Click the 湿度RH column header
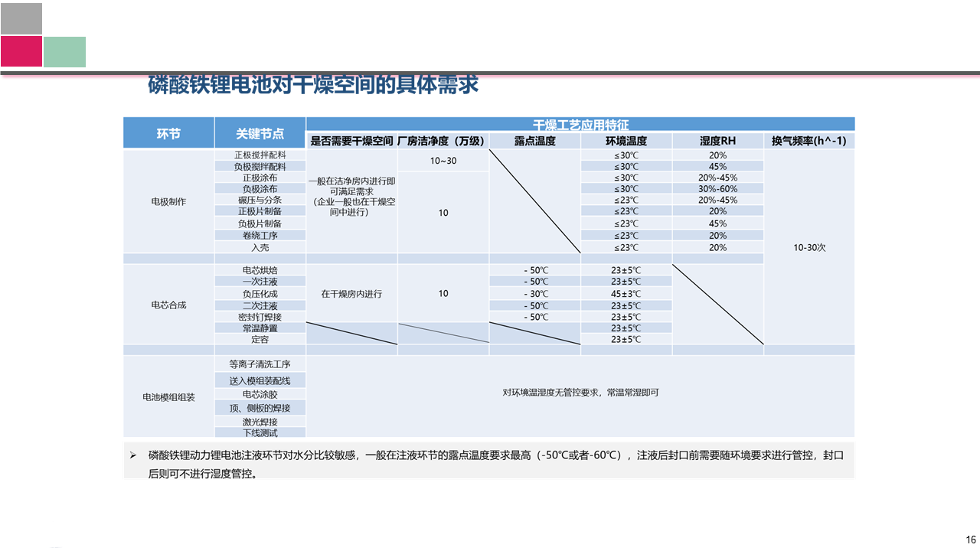 click(x=717, y=141)
